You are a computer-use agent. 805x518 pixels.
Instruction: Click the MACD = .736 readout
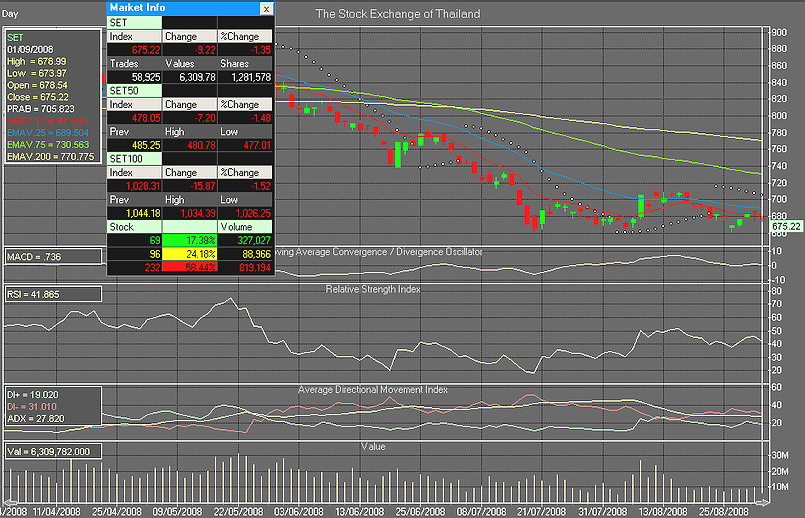pos(34,257)
